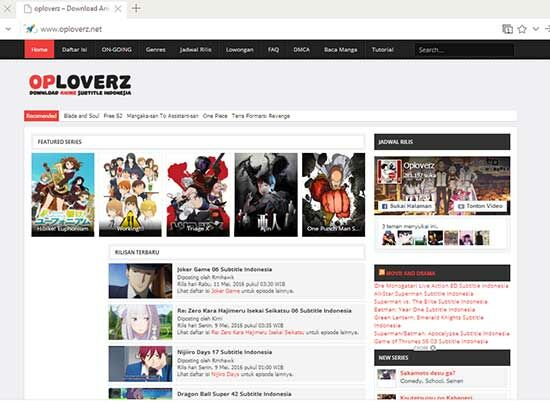Open Terra Formars Revenge link
The width and height of the screenshot is (550, 403).
(261, 116)
